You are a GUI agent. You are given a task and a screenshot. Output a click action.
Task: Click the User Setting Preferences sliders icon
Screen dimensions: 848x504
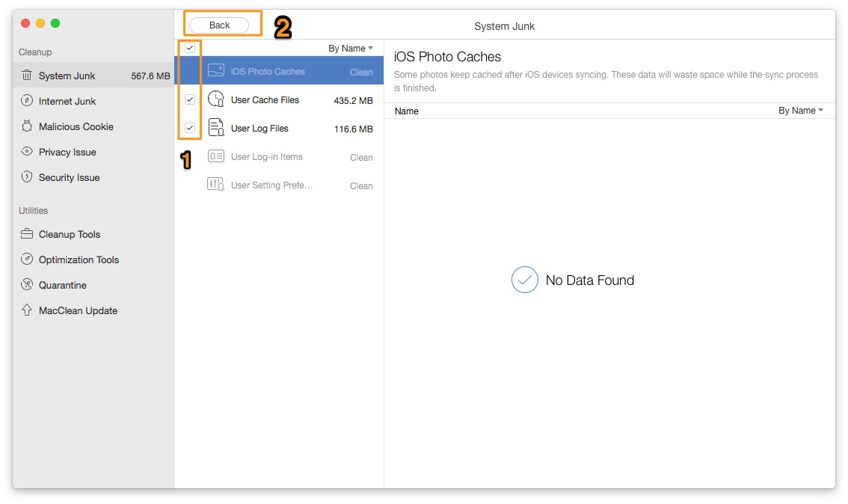tap(216, 185)
